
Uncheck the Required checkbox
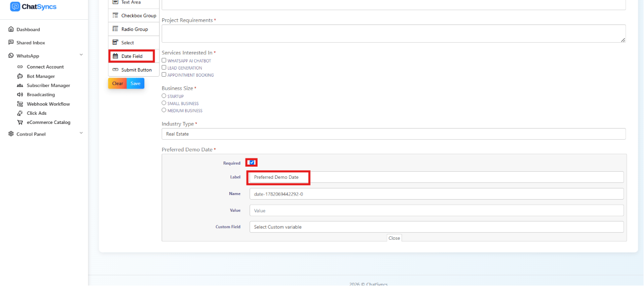(x=252, y=163)
